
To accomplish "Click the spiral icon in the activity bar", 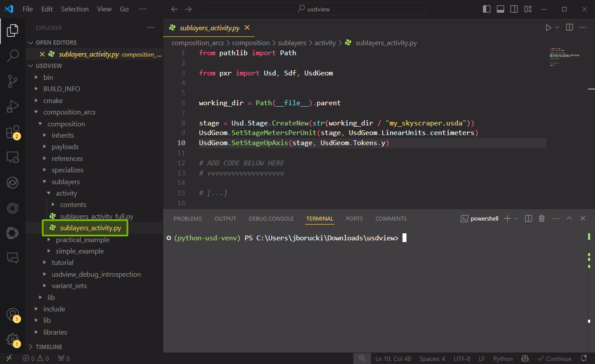I will click(13, 182).
